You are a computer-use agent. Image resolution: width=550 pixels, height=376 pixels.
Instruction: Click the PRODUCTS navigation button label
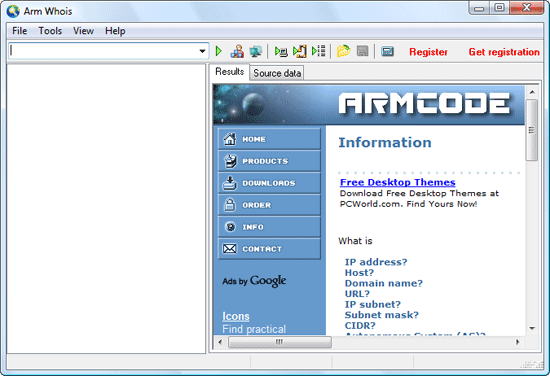[x=265, y=161]
